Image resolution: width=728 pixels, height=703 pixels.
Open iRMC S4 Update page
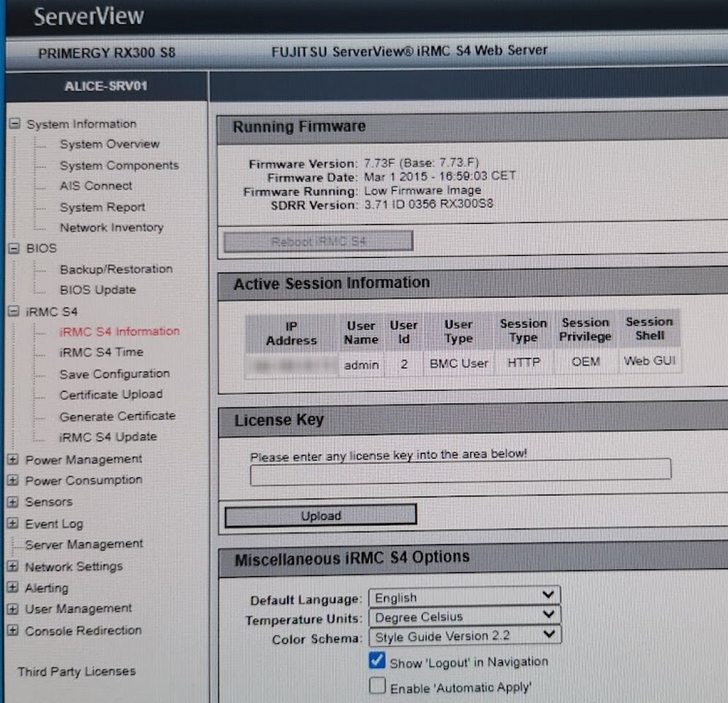click(108, 437)
